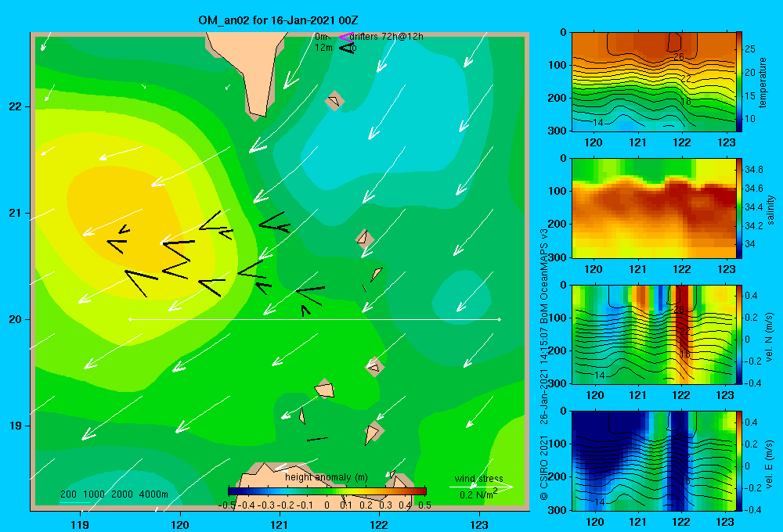Click the wind stress reference arrow
The width and height of the screenshot is (783, 532).
click(x=481, y=487)
